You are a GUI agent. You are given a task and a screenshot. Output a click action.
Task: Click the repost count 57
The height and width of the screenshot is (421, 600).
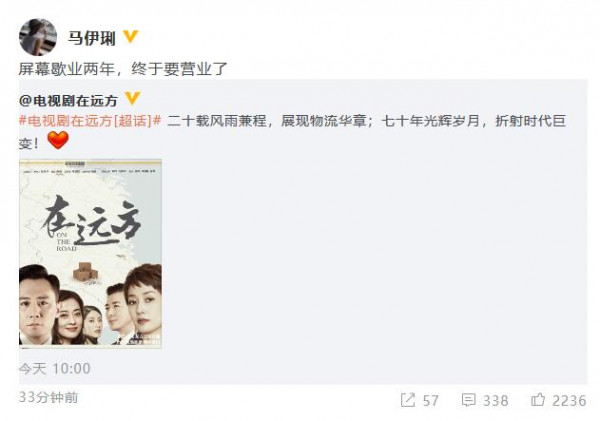pos(430,401)
